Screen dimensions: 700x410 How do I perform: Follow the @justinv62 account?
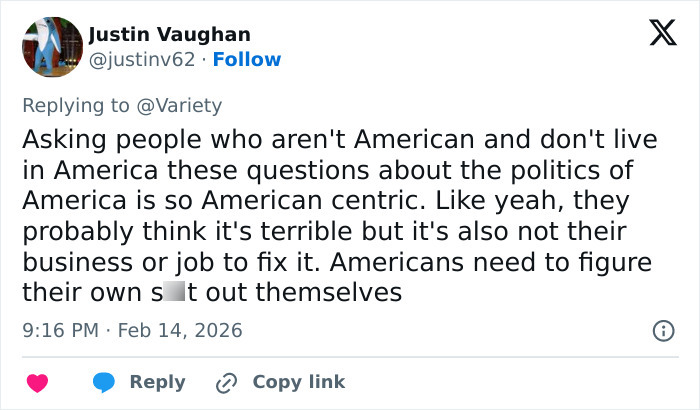point(248,59)
